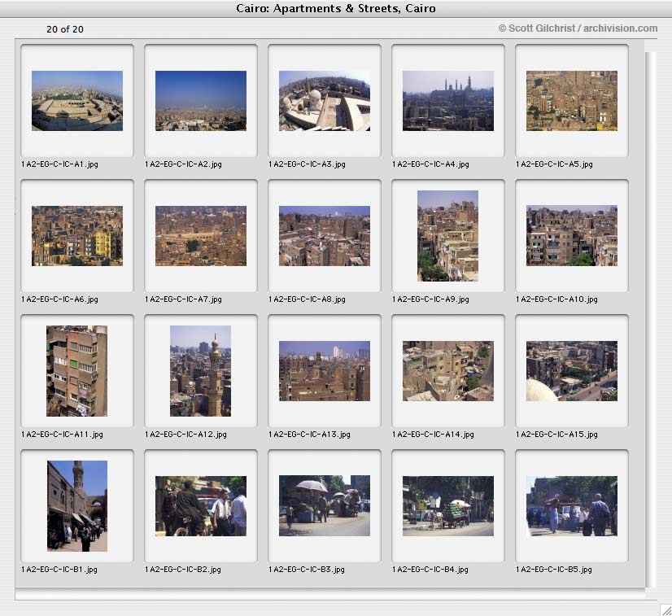The width and height of the screenshot is (672, 616).
Task: Select thumbnail 1A2-EG-C-IC-A14.jpg
Action: [447, 371]
